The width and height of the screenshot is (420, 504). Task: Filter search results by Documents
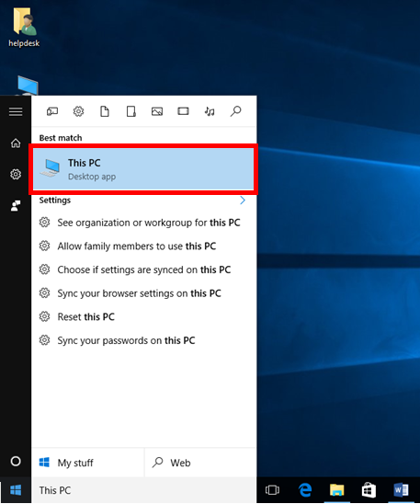105,111
